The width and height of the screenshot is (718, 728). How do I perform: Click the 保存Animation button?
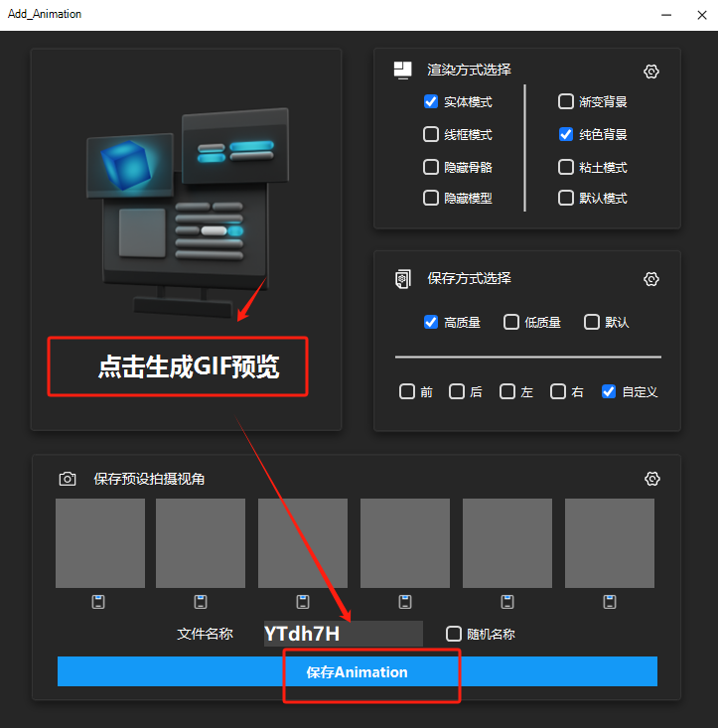click(x=357, y=671)
